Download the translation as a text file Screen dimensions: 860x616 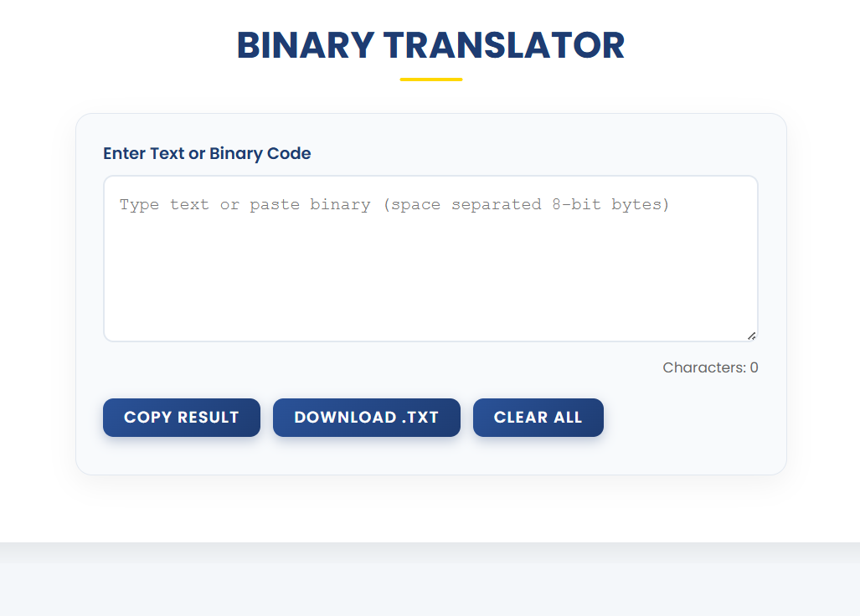[366, 417]
